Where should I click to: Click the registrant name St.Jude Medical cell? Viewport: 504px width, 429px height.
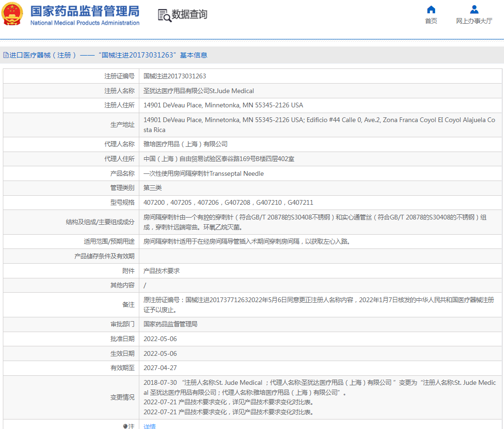pyautogui.click(x=199, y=91)
